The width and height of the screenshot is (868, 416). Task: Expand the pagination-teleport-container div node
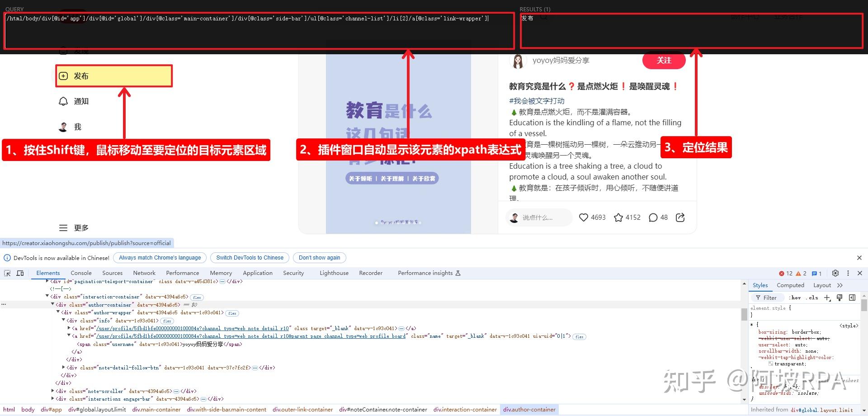click(x=48, y=281)
